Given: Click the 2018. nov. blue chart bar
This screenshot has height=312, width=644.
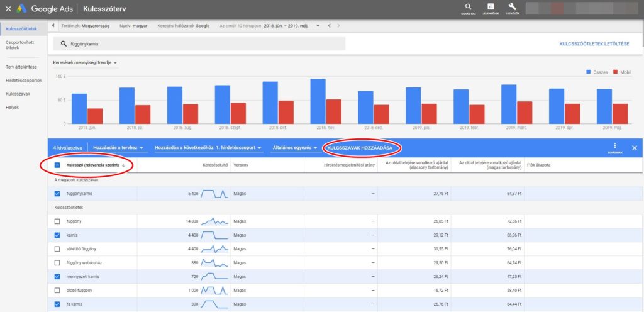Looking at the screenshot, I should click(318, 101).
